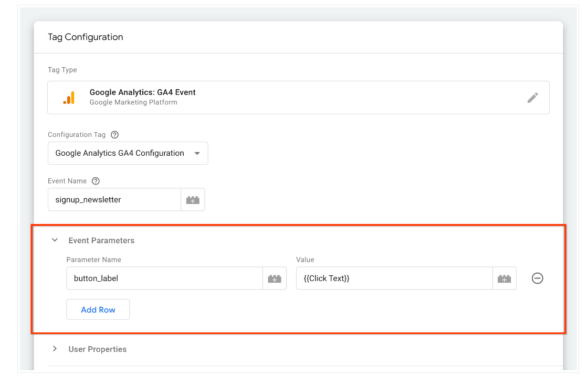Viewport: 588px width, 376px height.
Task: Click the pencil icon to edit tag type
Action: tap(532, 98)
